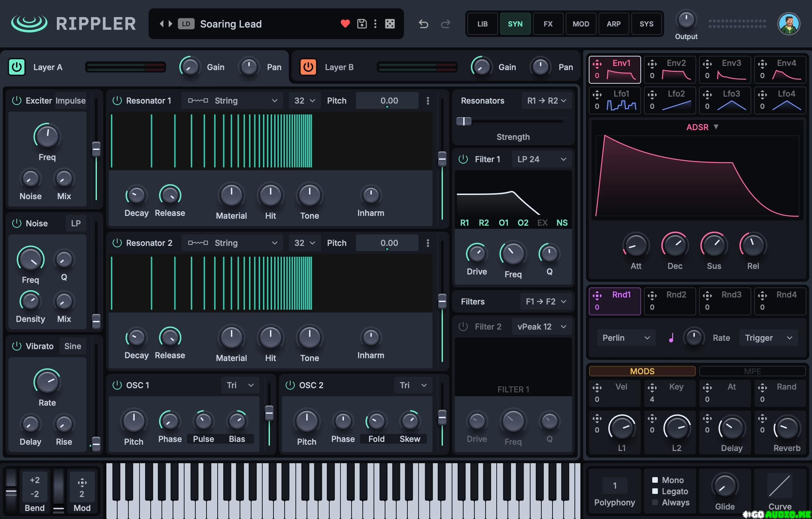Click the Polyphony voice count field
Screen dimensions: 812x519
pos(615,486)
